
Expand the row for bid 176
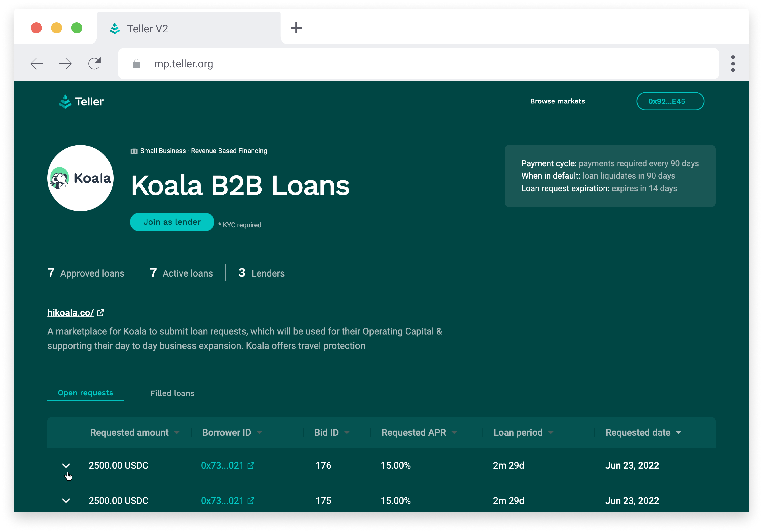pos(66,466)
